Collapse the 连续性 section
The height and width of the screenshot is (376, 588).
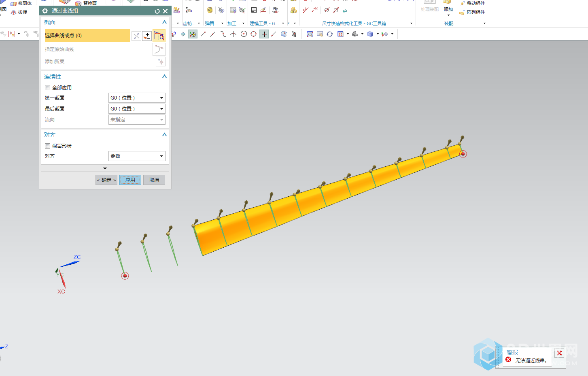(x=164, y=76)
